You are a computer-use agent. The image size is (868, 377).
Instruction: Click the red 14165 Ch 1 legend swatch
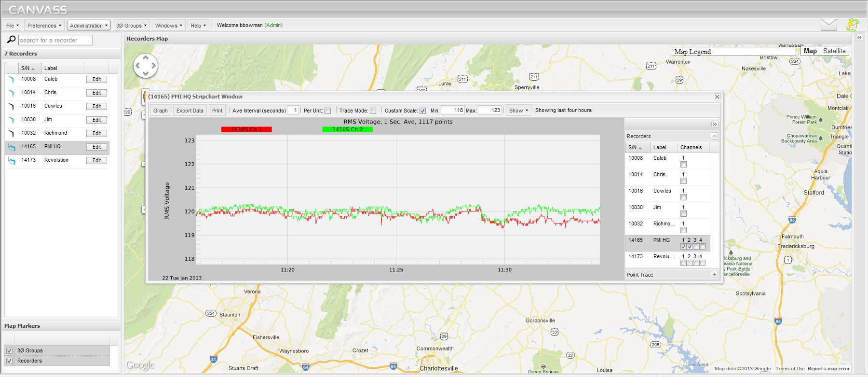coord(246,129)
